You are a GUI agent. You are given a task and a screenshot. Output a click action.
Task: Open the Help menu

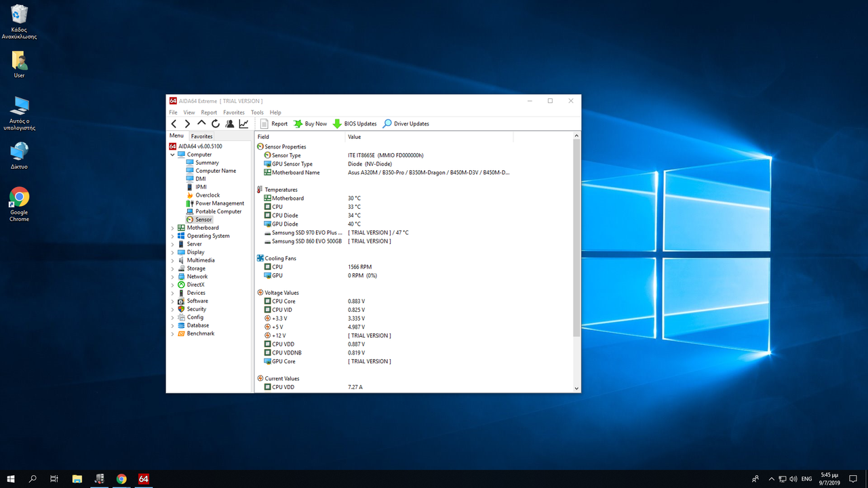pyautogui.click(x=275, y=113)
